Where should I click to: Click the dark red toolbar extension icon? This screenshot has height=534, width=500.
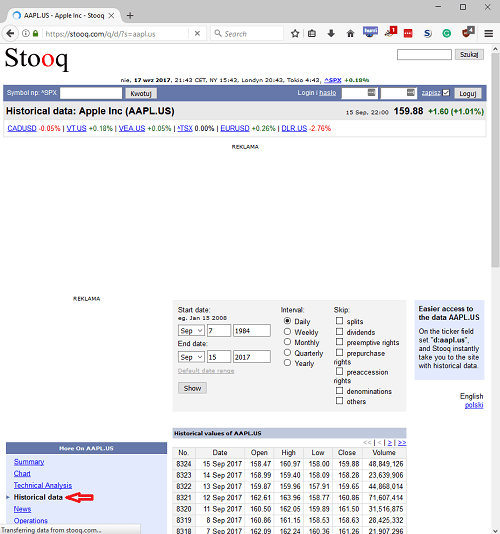coord(468,32)
